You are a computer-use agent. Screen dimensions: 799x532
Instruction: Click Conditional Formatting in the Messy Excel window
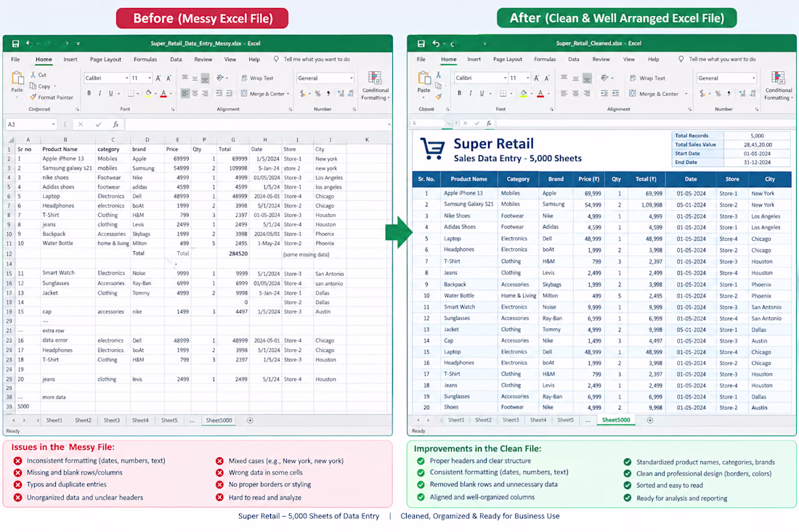pyautogui.click(x=376, y=86)
